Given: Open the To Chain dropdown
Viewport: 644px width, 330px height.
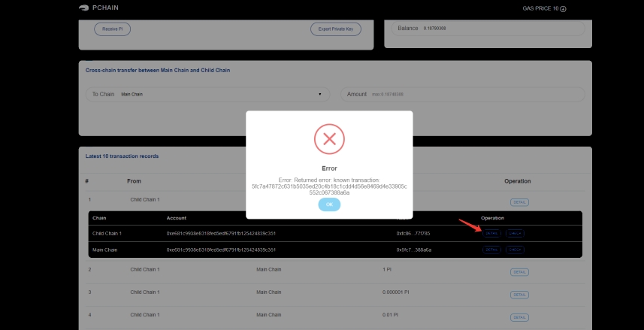Looking at the screenshot, I should point(207,94).
